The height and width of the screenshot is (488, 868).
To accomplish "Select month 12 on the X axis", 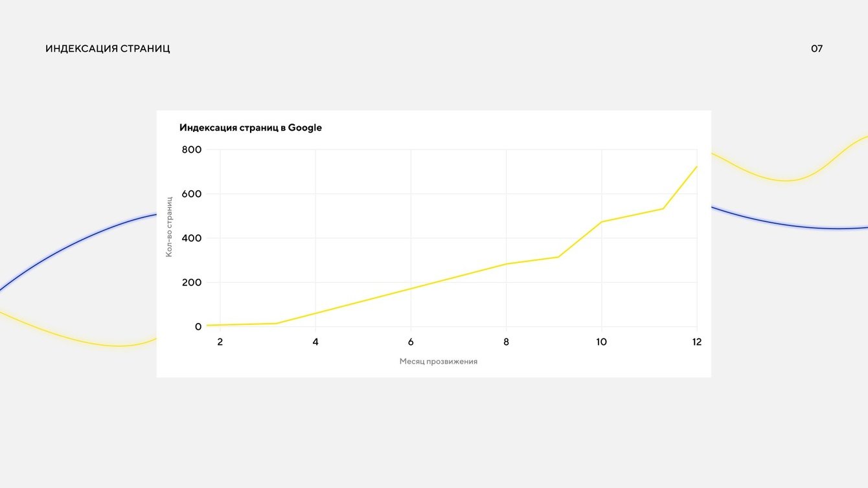I will pyautogui.click(x=696, y=342).
